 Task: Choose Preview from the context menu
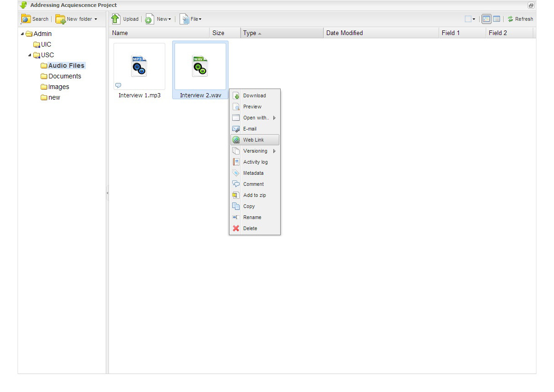click(x=255, y=107)
